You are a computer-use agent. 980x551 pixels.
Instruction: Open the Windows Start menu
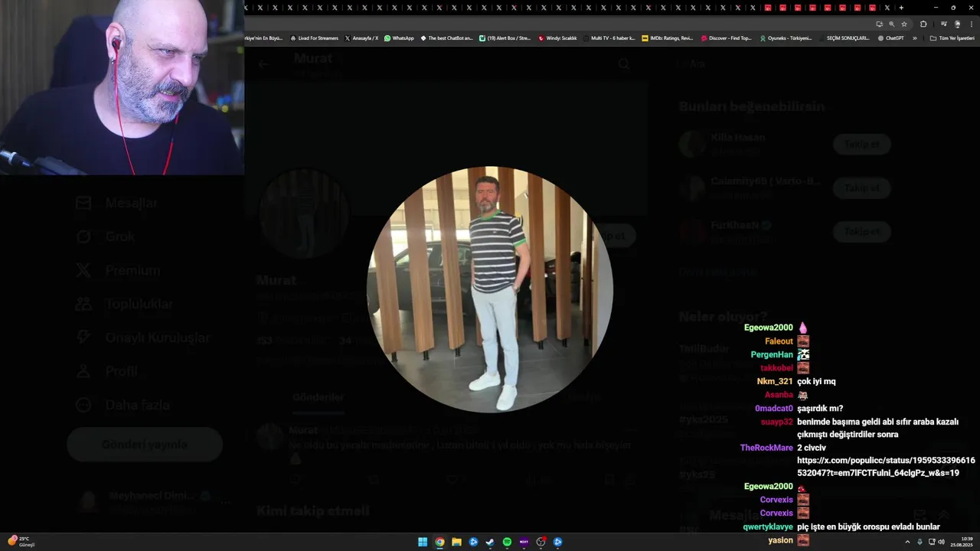click(423, 542)
